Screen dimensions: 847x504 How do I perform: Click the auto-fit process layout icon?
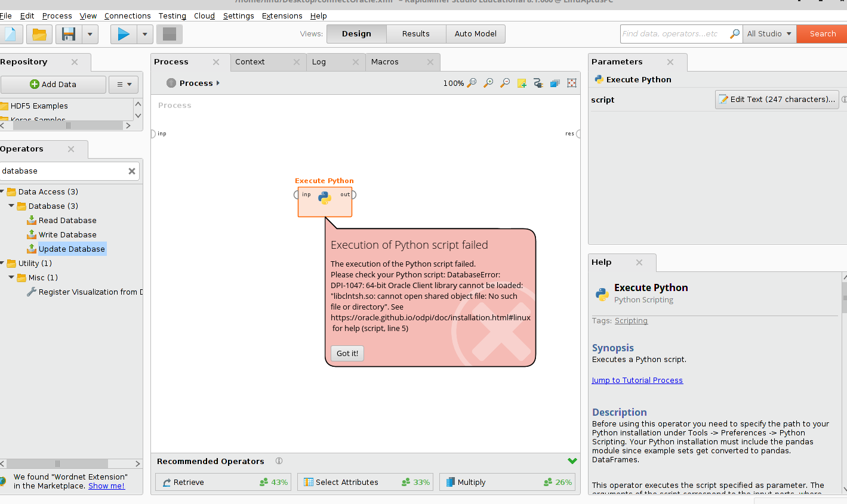tap(572, 83)
